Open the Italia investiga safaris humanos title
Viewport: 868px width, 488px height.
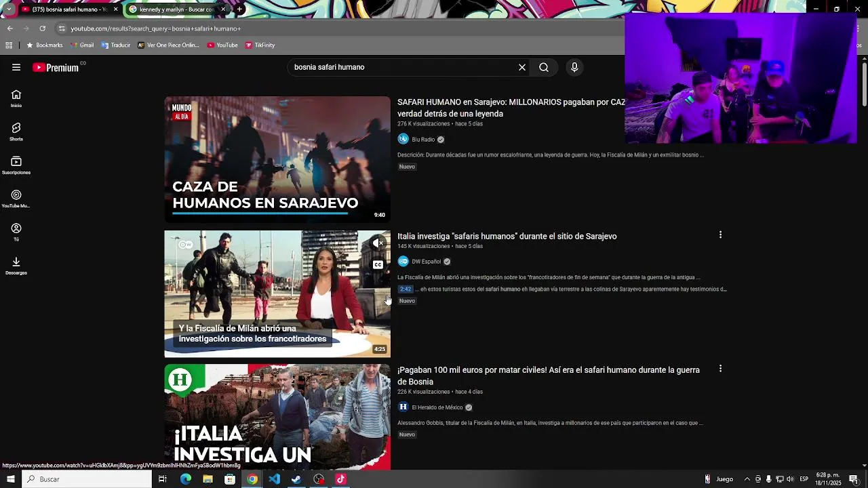point(507,237)
